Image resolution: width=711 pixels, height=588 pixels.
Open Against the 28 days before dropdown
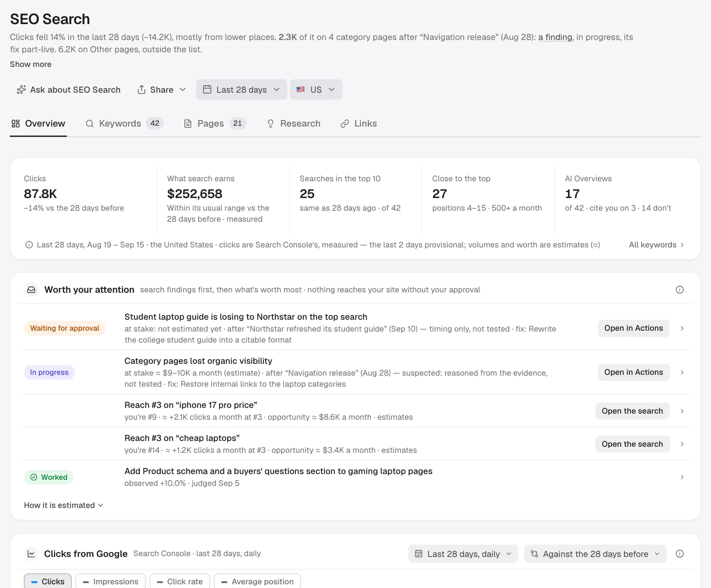coord(595,554)
